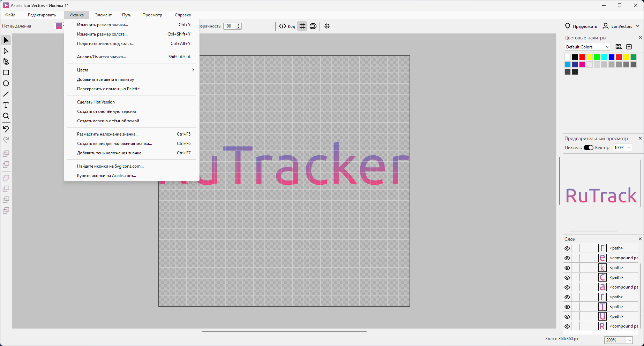Click the opacity value input field
This screenshot has height=346, width=644.
point(230,26)
